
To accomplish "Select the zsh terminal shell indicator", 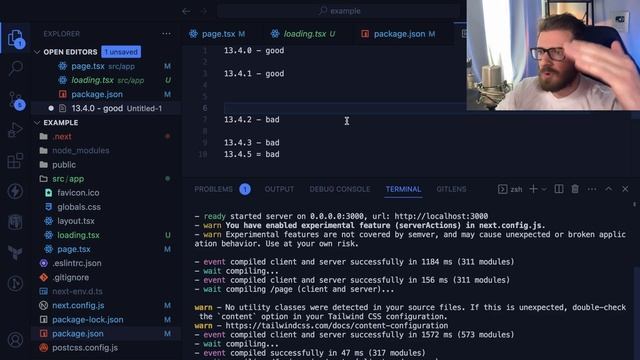I will (510, 189).
